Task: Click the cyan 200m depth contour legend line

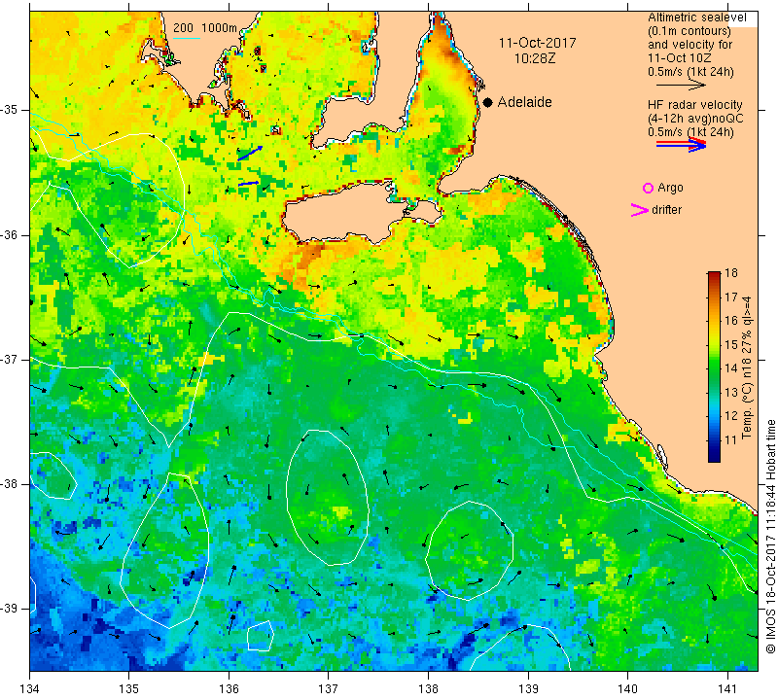Action: (x=186, y=38)
